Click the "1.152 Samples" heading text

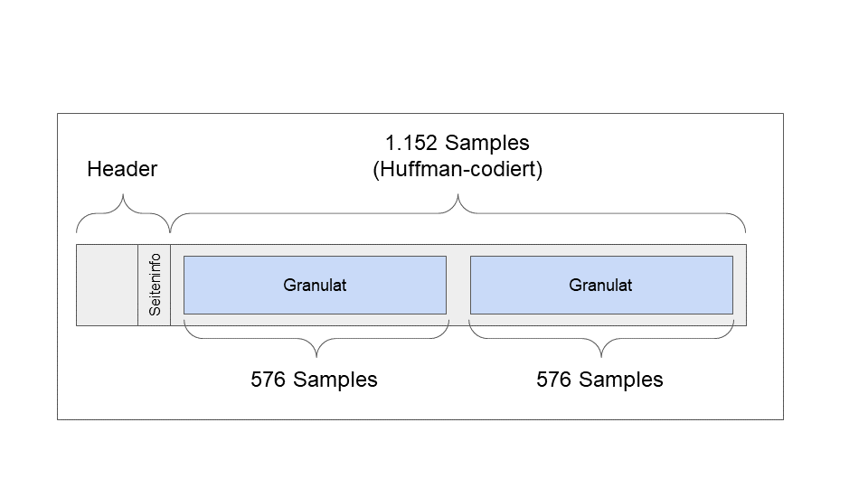457,143
